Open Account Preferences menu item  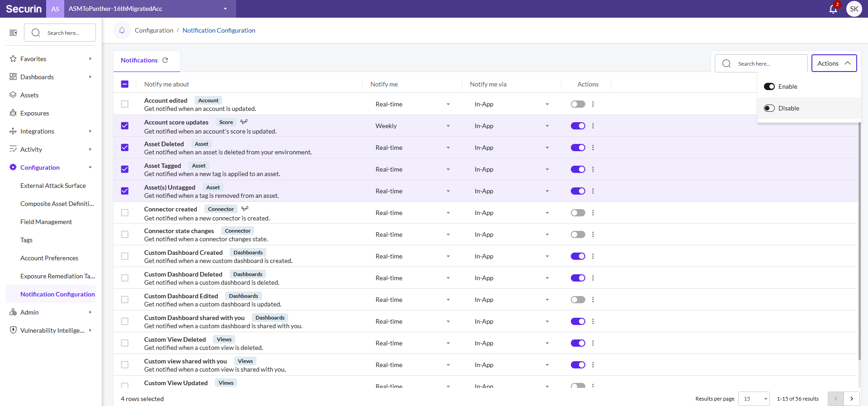[49, 258]
